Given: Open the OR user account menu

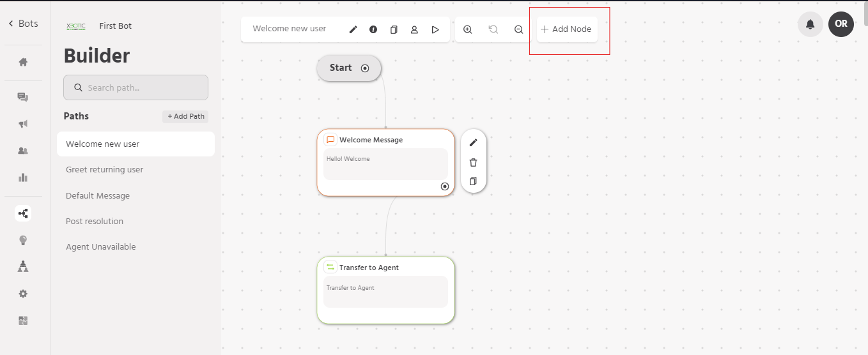Looking at the screenshot, I should pyautogui.click(x=841, y=24).
